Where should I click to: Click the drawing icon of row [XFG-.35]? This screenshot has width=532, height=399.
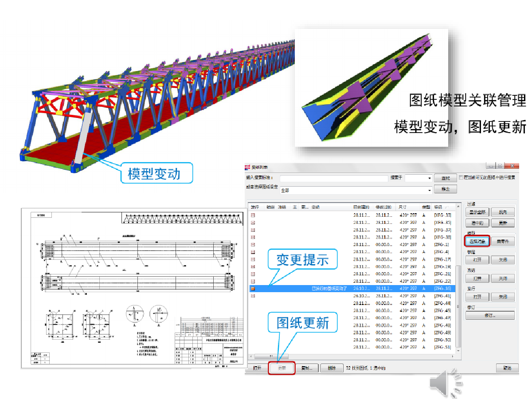(x=253, y=223)
